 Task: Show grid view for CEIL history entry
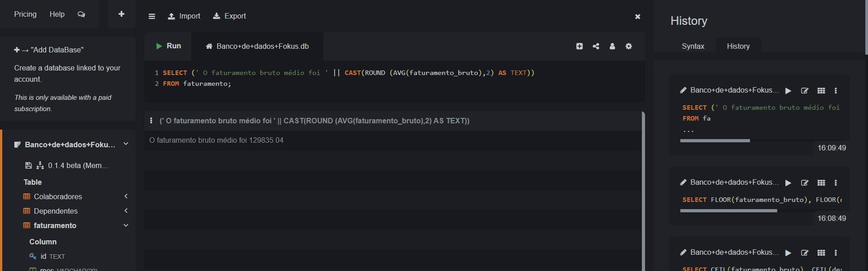[x=821, y=253]
